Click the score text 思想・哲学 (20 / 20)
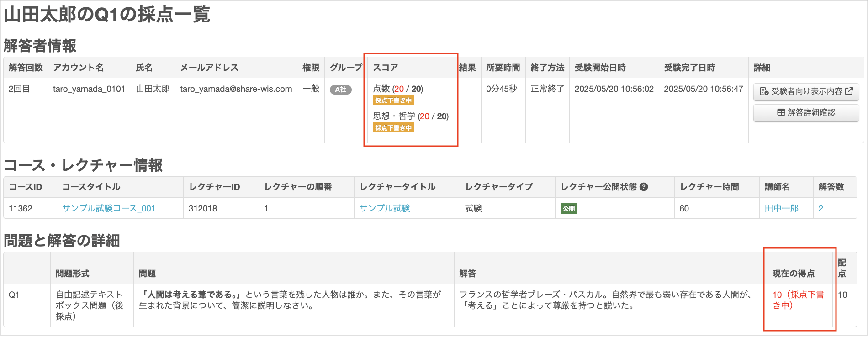This screenshot has width=868, height=337. (411, 116)
